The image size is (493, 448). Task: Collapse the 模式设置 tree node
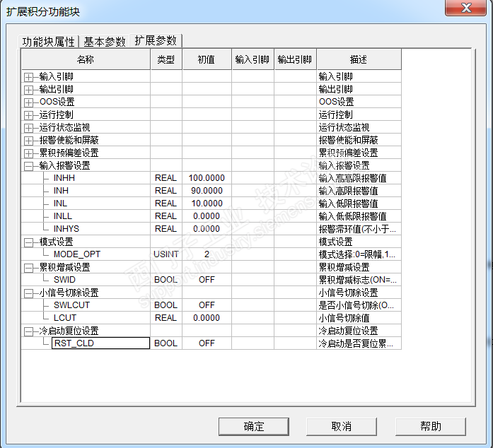(28, 242)
